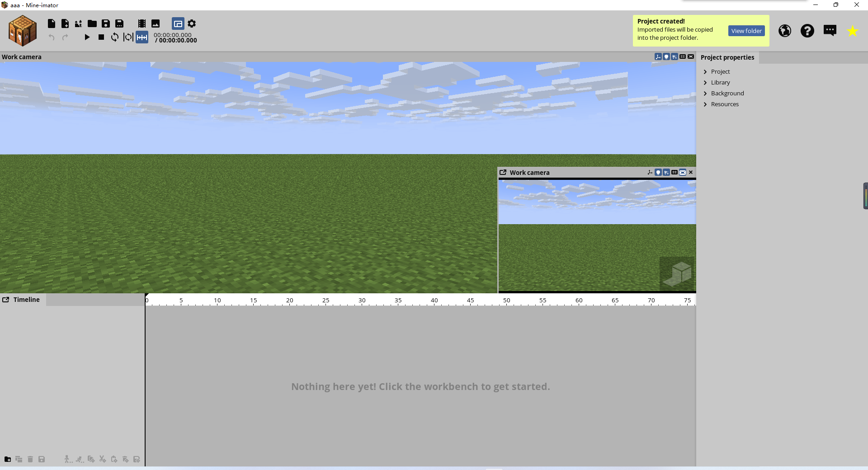Click the duplicate timelines icon
Screen dimensions: 868x470
(19, 459)
